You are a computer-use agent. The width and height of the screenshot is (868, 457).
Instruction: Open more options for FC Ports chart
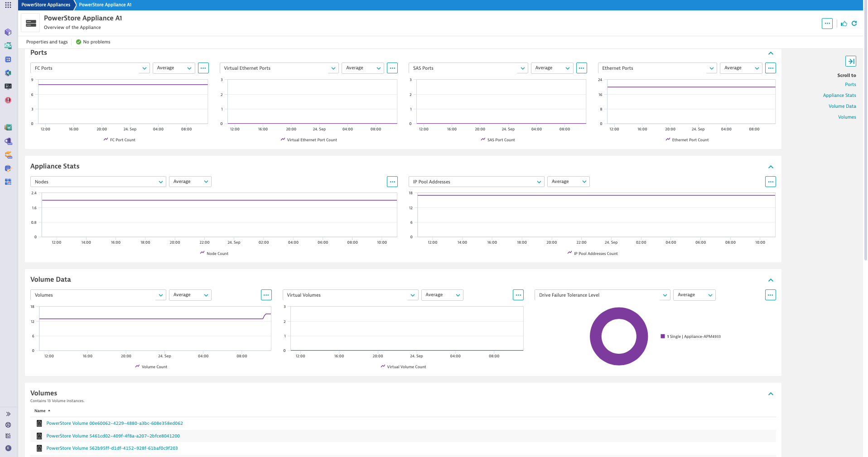click(203, 68)
